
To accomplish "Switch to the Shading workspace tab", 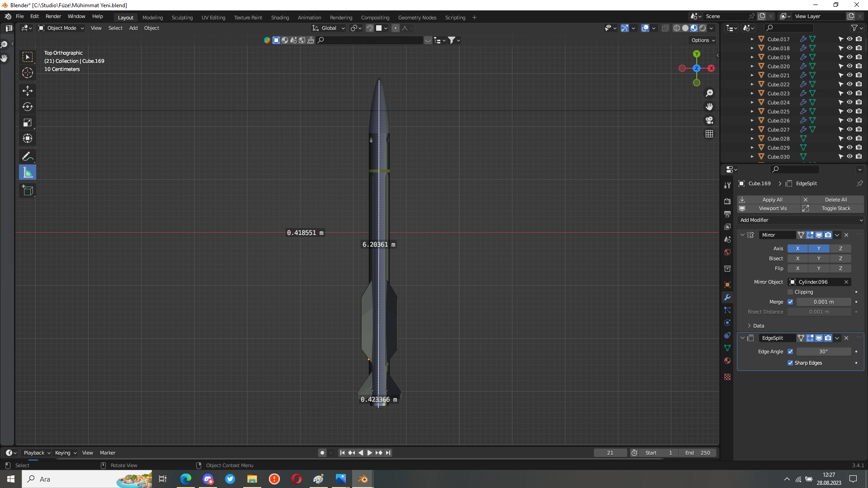I will coord(280,18).
